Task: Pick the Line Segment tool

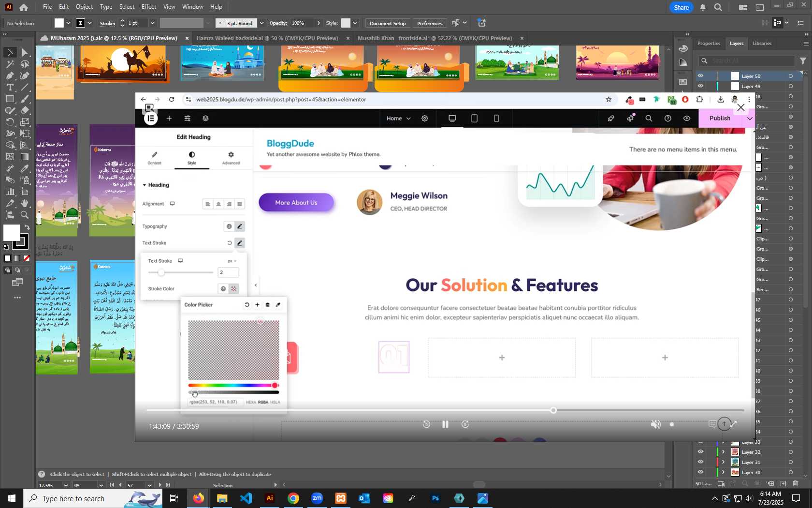Action: pyautogui.click(x=25, y=87)
